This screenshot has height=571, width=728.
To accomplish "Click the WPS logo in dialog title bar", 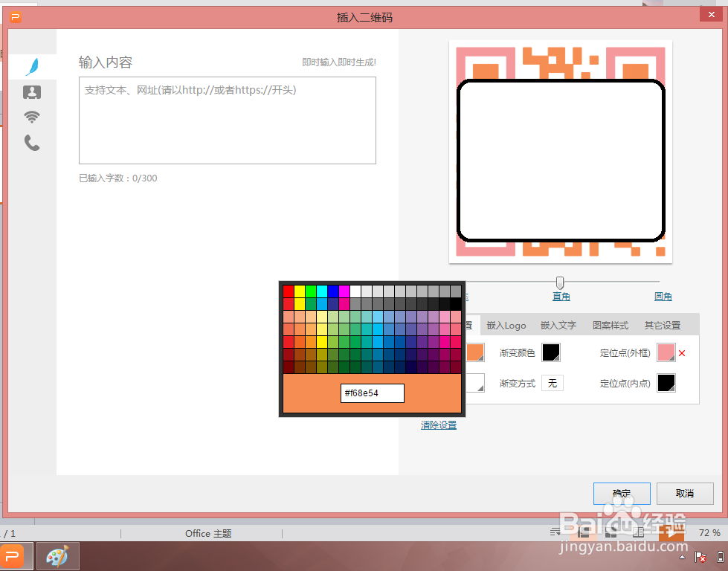I will pyautogui.click(x=16, y=18).
